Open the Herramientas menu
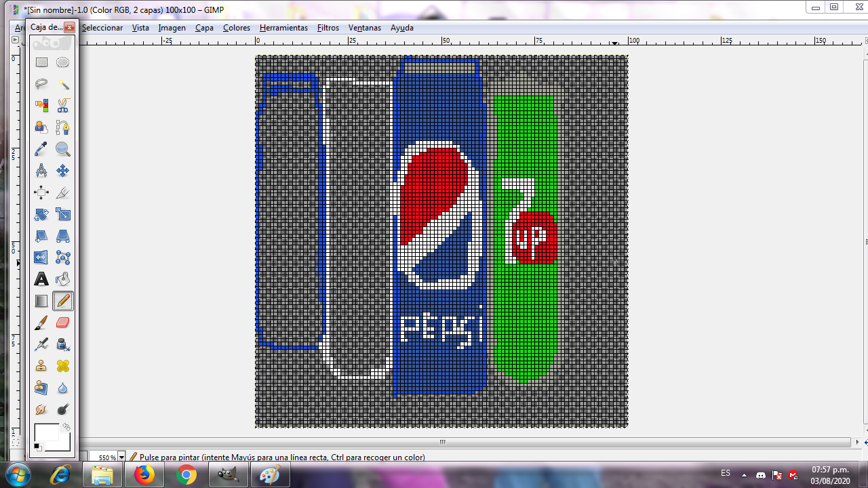 [x=283, y=28]
